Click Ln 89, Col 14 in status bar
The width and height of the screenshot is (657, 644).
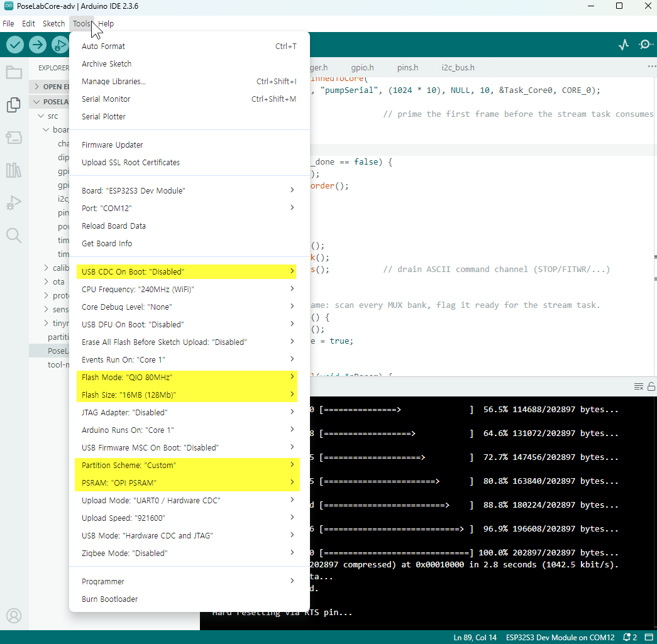point(475,637)
